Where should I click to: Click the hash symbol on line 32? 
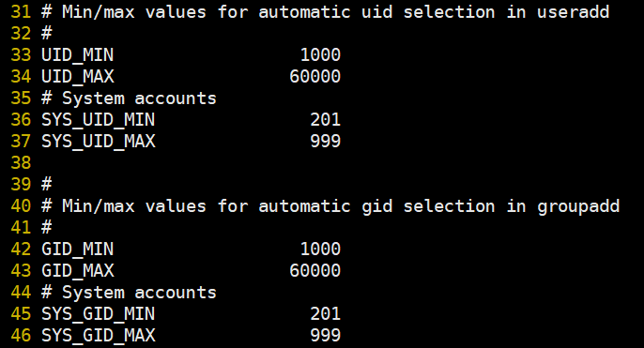[46, 34]
